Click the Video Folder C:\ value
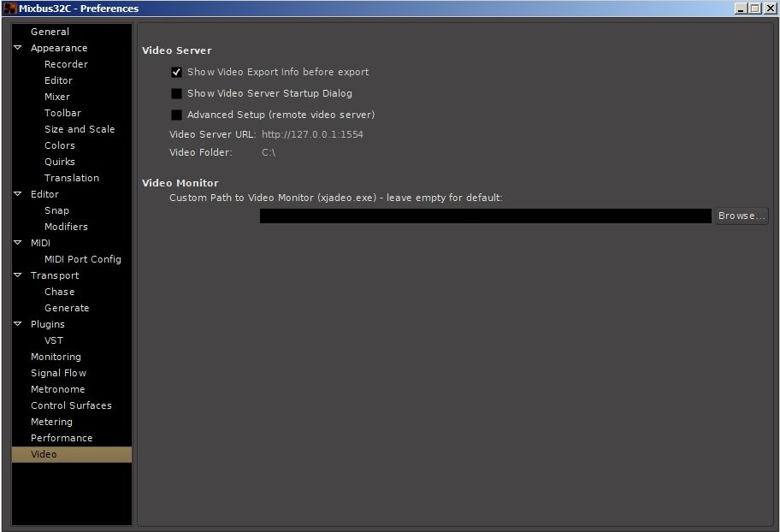The width and height of the screenshot is (780, 532). [x=269, y=153]
